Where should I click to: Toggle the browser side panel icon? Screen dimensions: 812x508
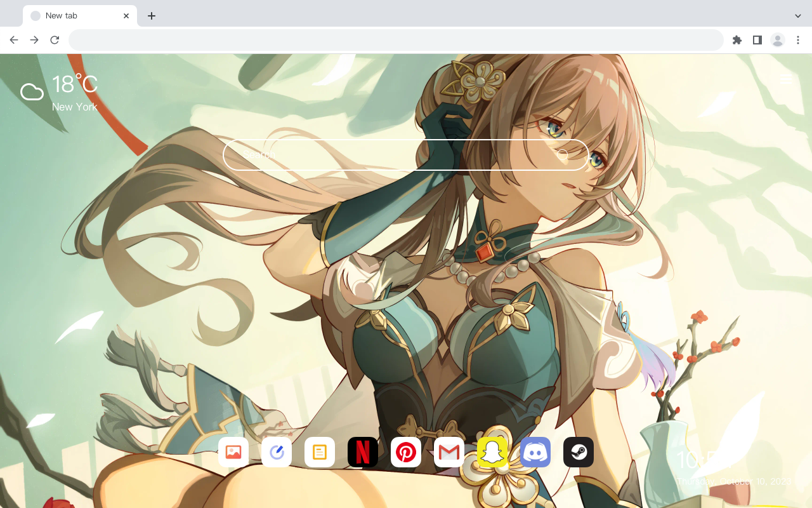(757, 40)
